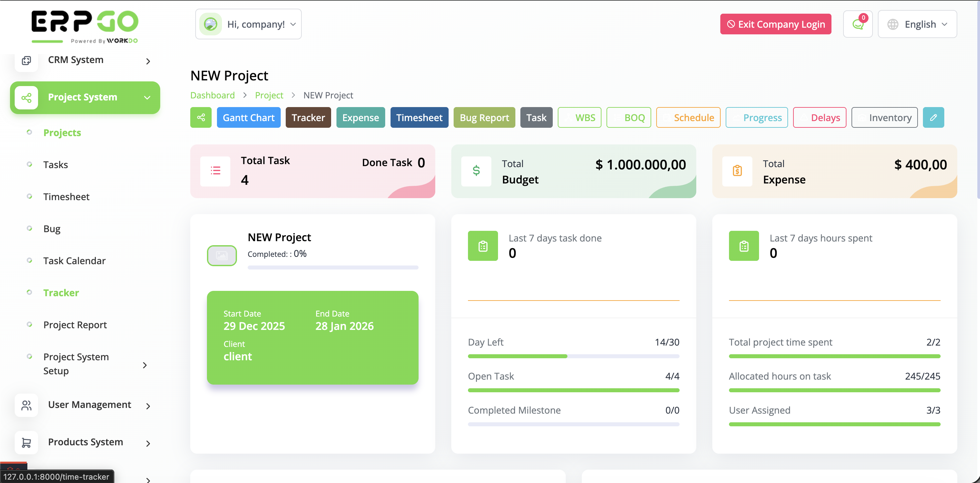This screenshot has height=483, width=980.
Task: Click the NEW Project thumbnail image
Action: point(222,256)
